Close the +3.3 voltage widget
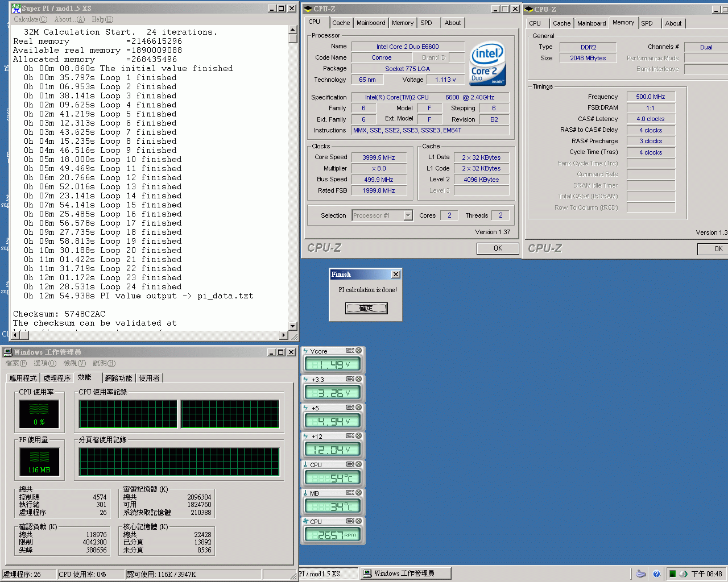Viewport: 728px width, 582px height. pyautogui.click(x=359, y=379)
